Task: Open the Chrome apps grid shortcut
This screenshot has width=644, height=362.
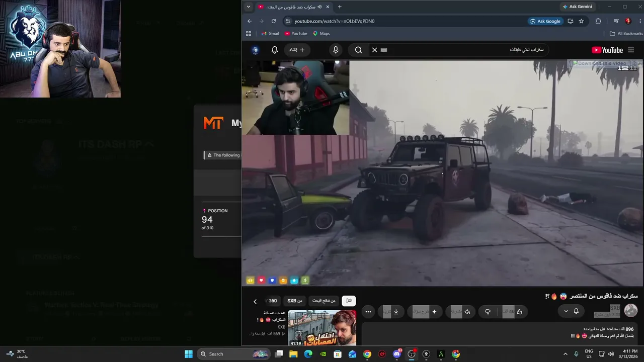Action: [x=249, y=34]
